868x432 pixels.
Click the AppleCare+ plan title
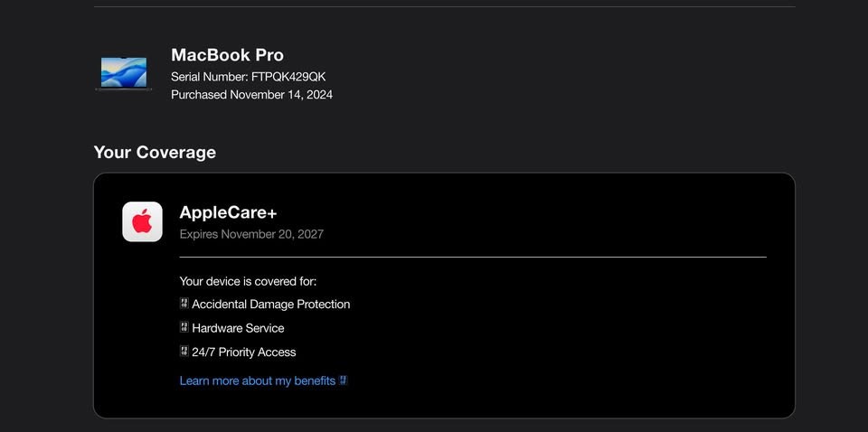228,212
